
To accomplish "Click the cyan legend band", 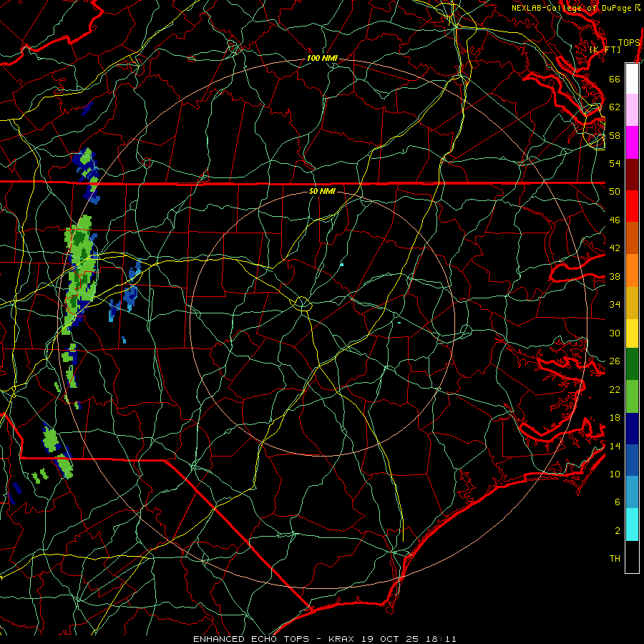I will click(x=632, y=525).
